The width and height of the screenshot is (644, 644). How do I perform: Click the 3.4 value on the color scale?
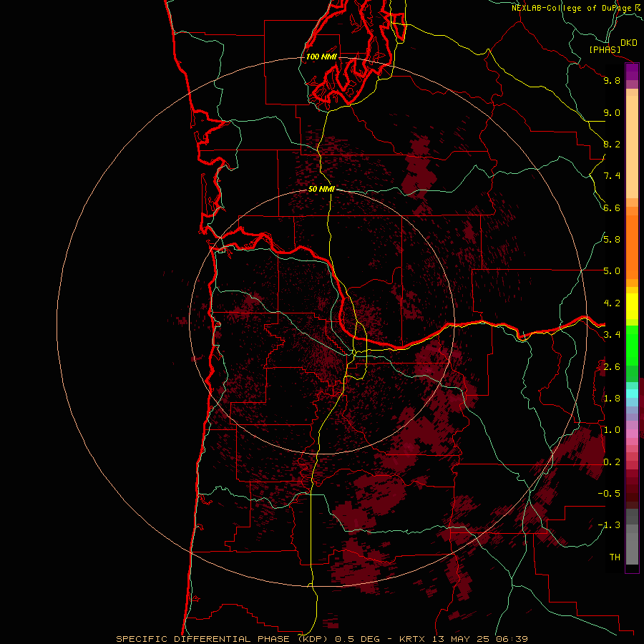click(x=612, y=335)
